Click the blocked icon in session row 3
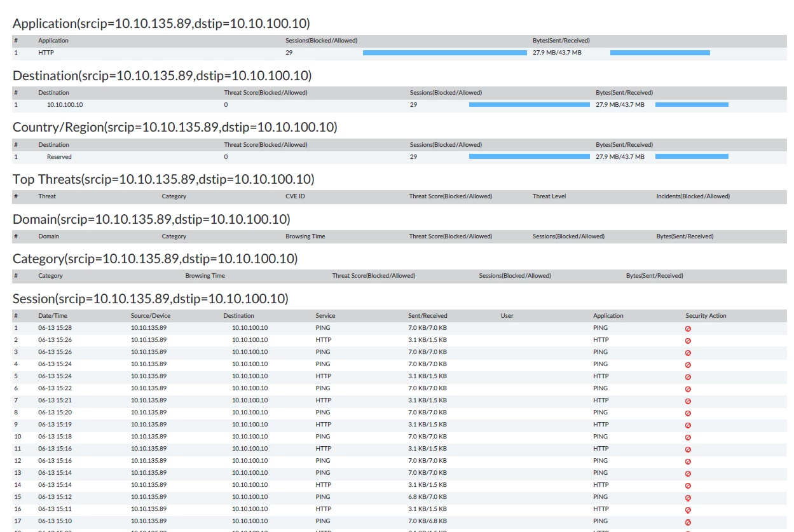Image resolution: width=794 pixels, height=532 pixels. 688,353
